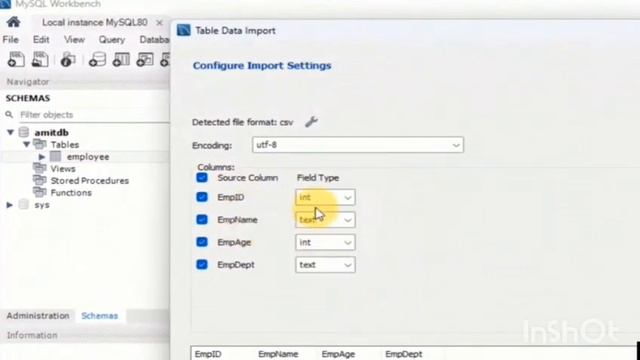The width and height of the screenshot is (640, 360).
Task: Select the Stored Procedures node
Action: 90,180
